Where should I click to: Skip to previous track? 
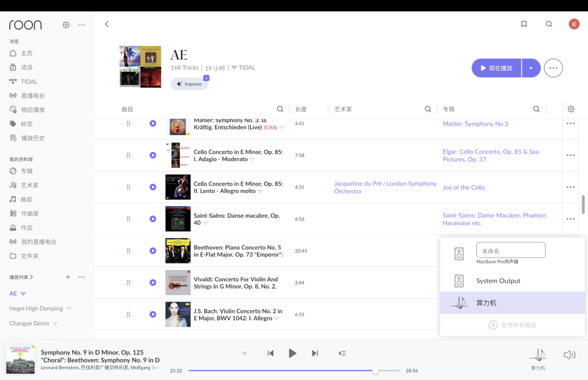(x=271, y=353)
